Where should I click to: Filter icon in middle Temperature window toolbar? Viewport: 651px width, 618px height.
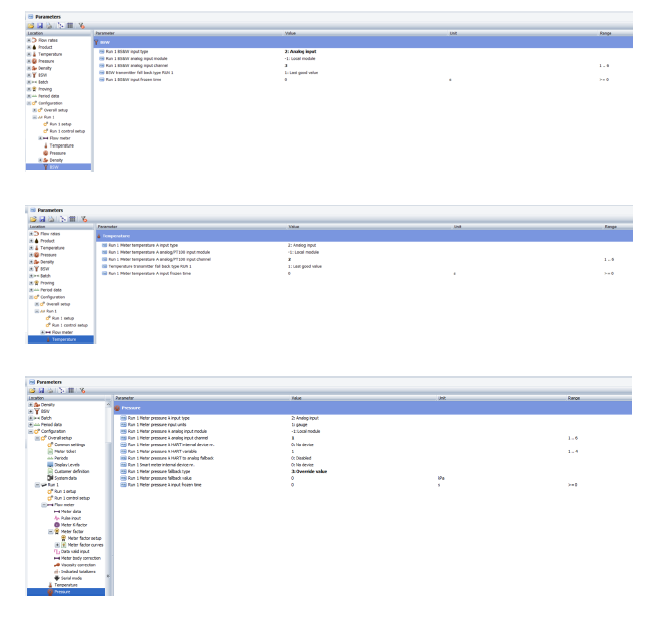coord(84,219)
